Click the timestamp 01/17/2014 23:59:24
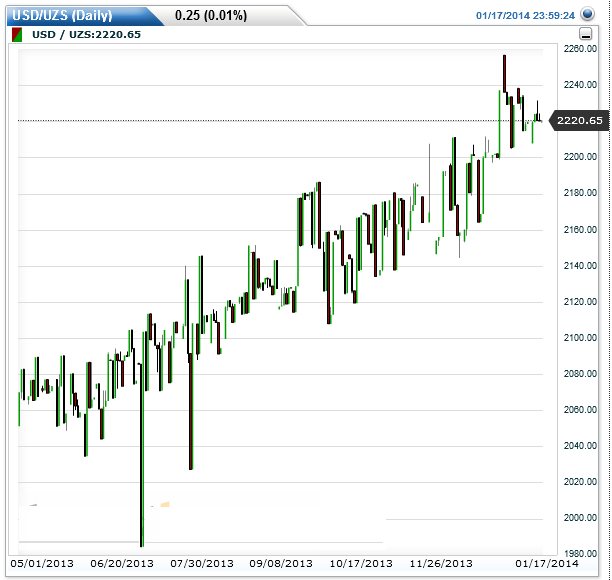Image resolution: width=612 pixels, height=580 pixels. point(525,16)
